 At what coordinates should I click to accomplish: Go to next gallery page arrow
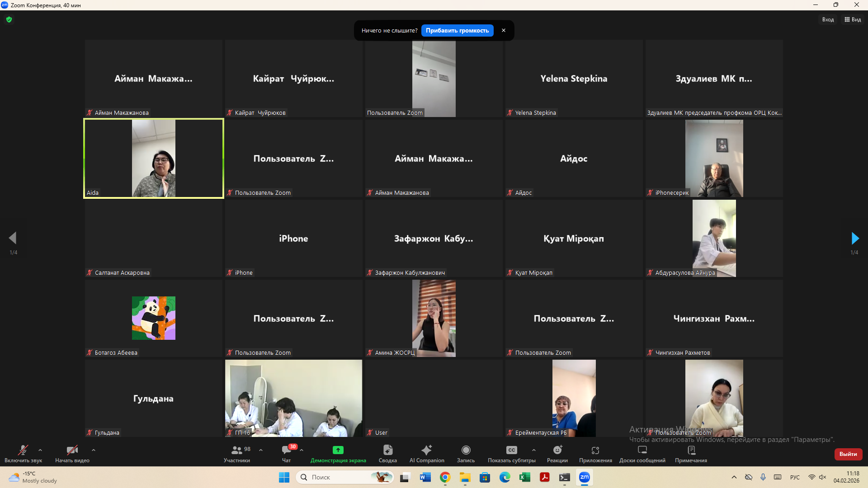click(x=854, y=238)
